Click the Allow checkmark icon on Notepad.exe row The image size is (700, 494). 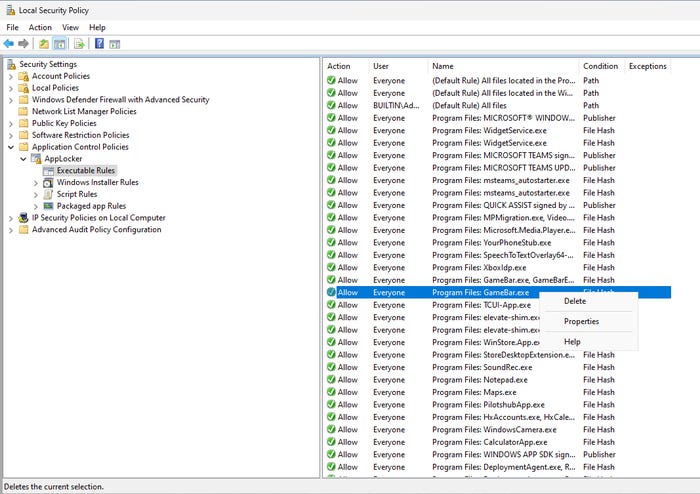(x=331, y=379)
